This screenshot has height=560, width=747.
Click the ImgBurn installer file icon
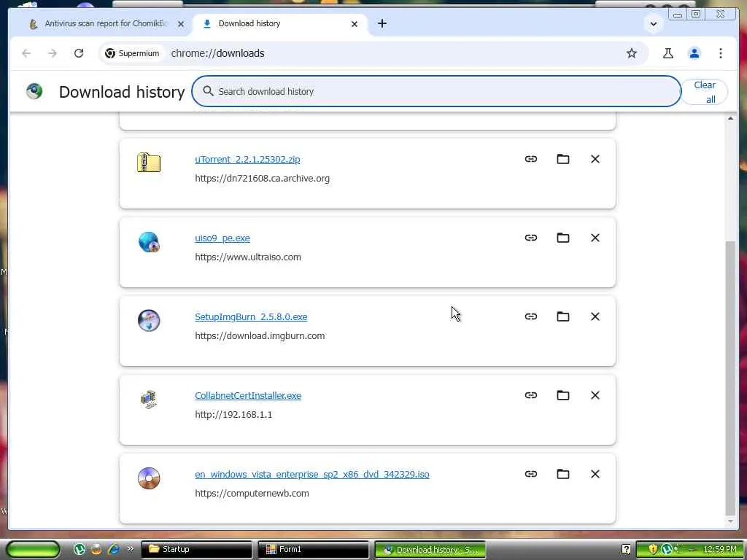tap(149, 321)
